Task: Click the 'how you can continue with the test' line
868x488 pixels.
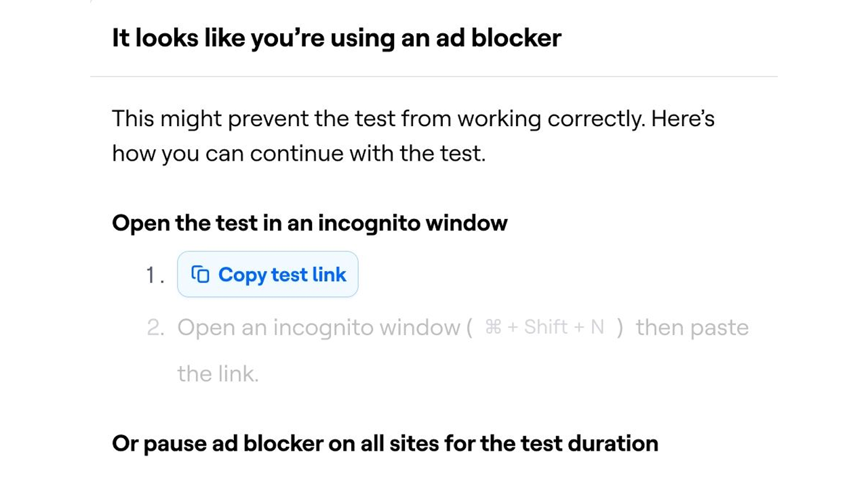Action: tap(298, 153)
